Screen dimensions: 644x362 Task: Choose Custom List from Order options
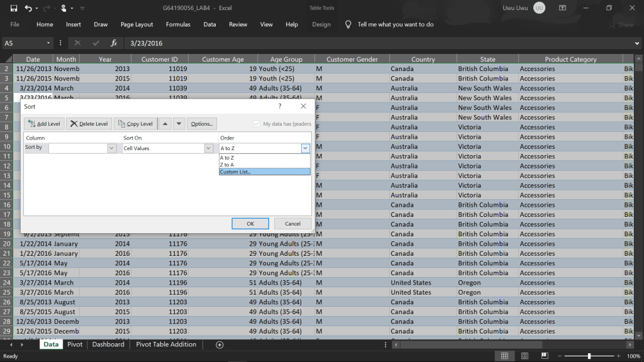point(235,172)
